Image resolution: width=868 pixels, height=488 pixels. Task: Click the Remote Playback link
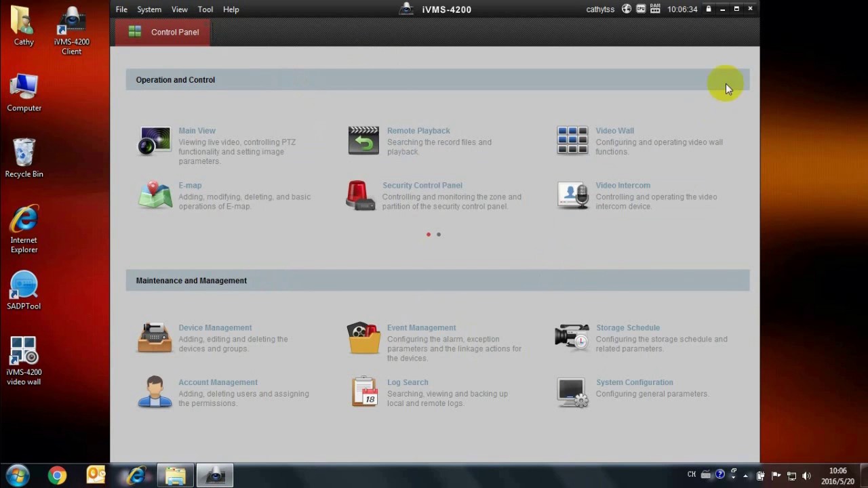(x=418, y=131)
